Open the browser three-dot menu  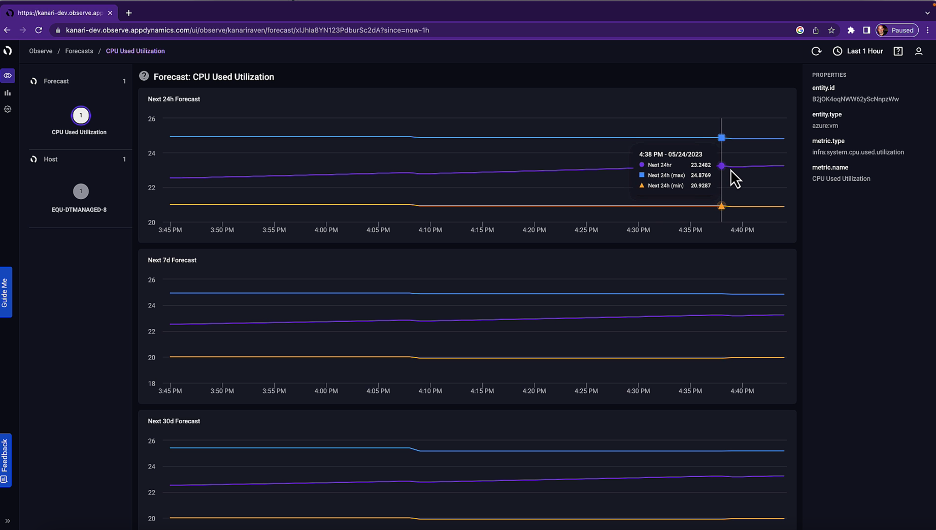pos(926,30)
